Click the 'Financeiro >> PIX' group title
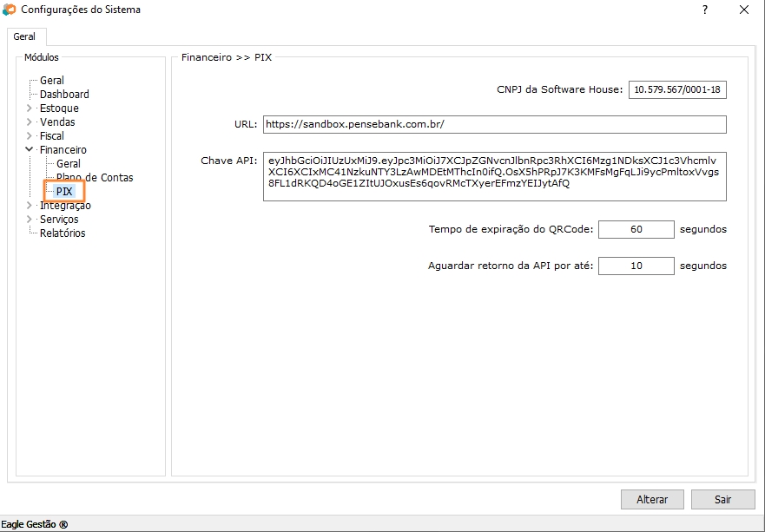The image size is (765, 532). [x=227, y=57]
